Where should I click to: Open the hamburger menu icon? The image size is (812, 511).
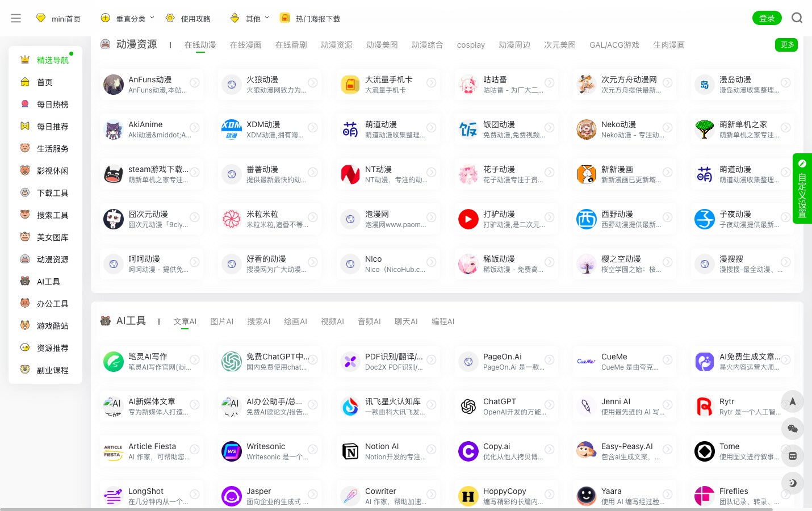tap(16, 18)
